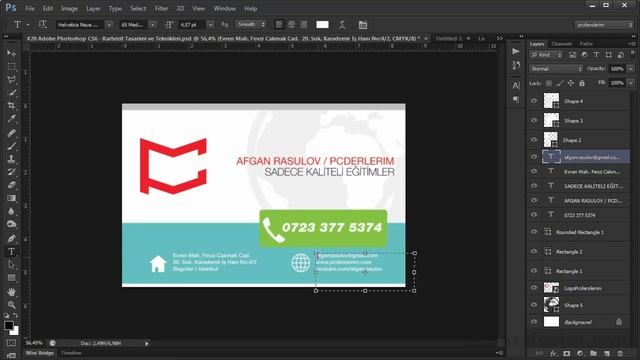Screen dimensions: 640x360
Task: Select the Lasso tool
Action: coord(11,79)
